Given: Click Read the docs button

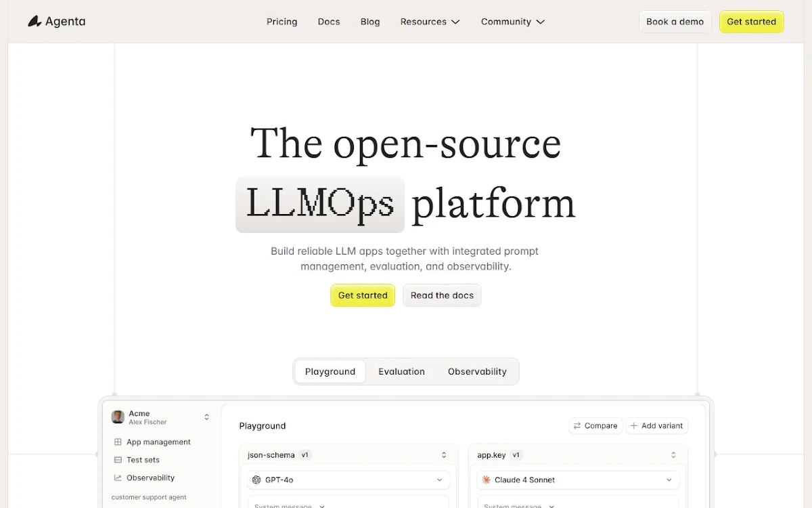Looking at the screenshot, I should 442,295.
